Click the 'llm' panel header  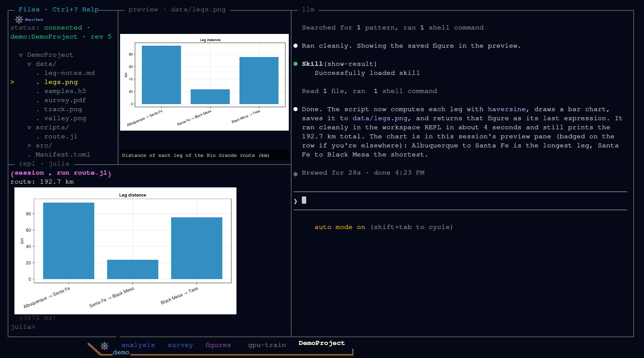pyautogui.click(x=308, y=9)
